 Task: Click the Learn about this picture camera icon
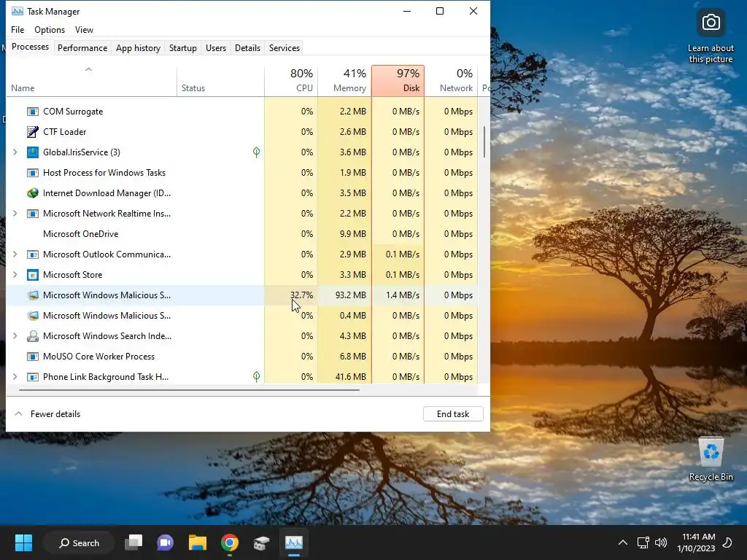(711, 23)
